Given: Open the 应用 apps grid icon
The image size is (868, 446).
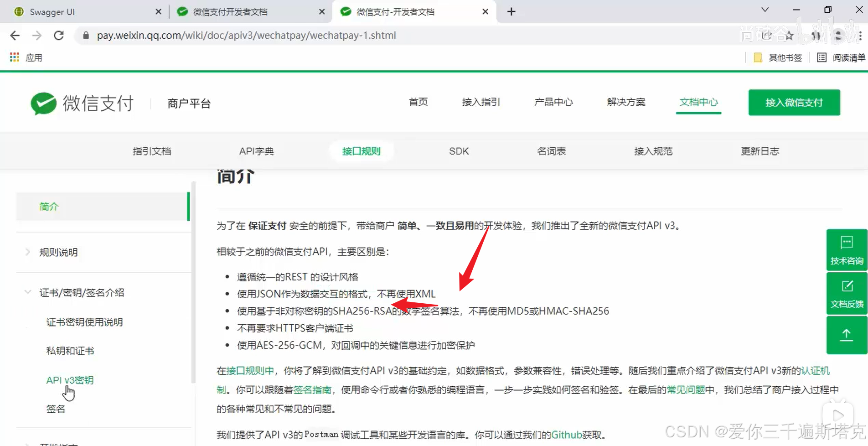Looking at the screenshot, I should click(x=14, y=57).
